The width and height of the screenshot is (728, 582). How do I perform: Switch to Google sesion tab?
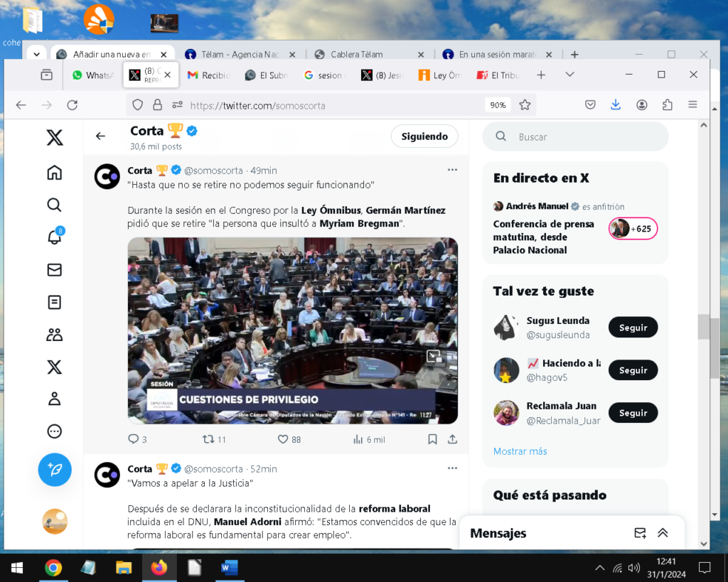click(325, 75)
